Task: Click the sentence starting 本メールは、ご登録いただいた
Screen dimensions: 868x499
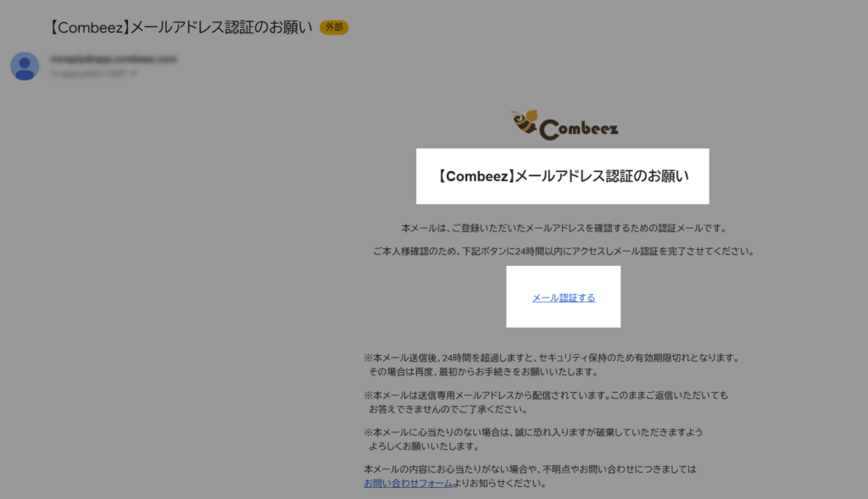Action: pos(563,228)
